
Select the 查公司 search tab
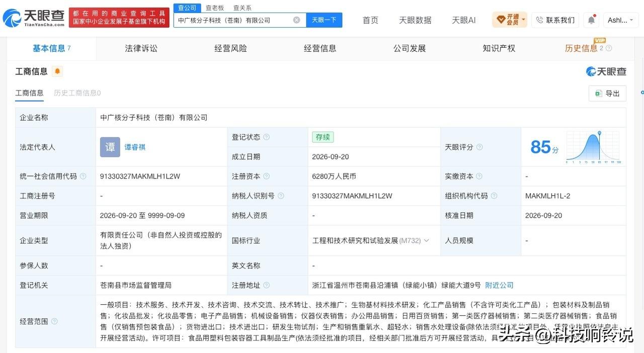pos(187,8)
